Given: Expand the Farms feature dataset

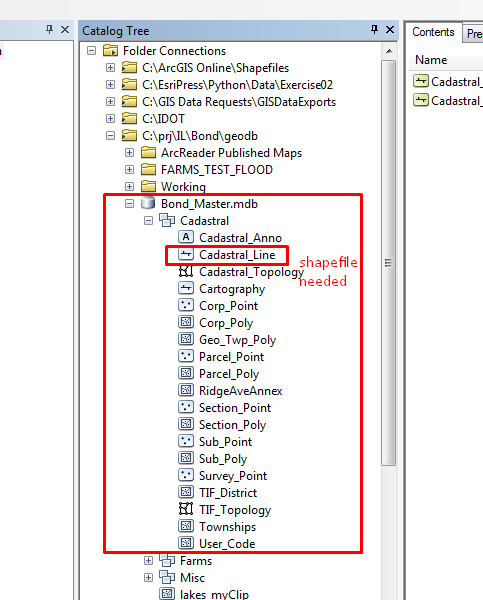Looking at the screenshot, I should [x=148, y=560].
